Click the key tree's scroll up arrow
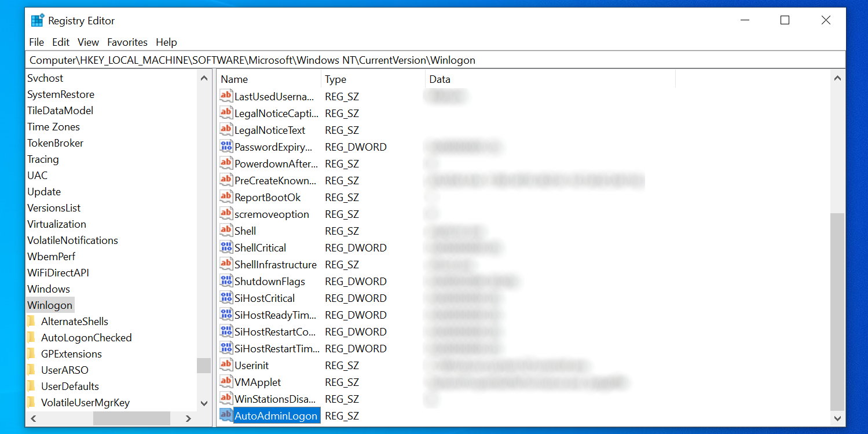Screen dimensions: 868x434 point(204,78)
